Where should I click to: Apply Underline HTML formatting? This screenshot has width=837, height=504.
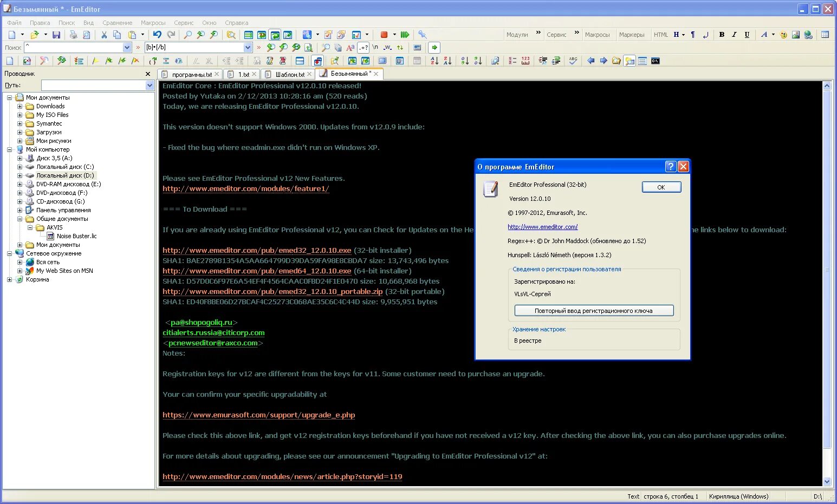(x=747, y=35)
